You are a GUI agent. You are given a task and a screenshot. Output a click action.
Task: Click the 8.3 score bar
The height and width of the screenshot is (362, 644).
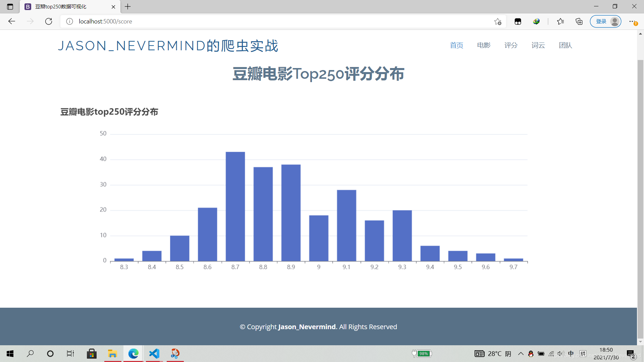point(124,260)
